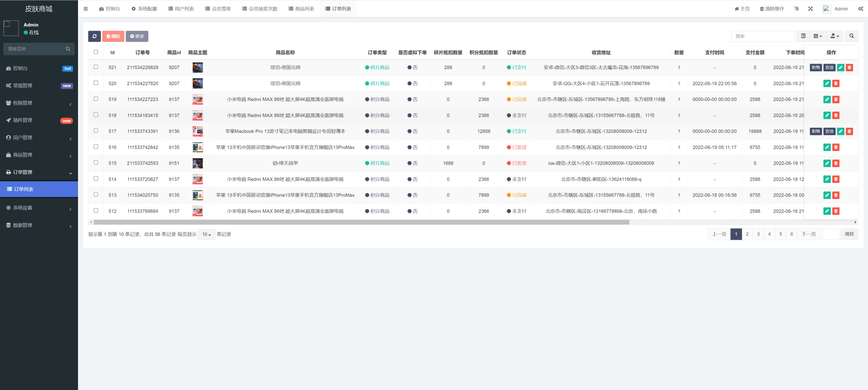Edit order 520 with green pencil icon
Viewport: 868px width, 390px height.
point(827,84)
